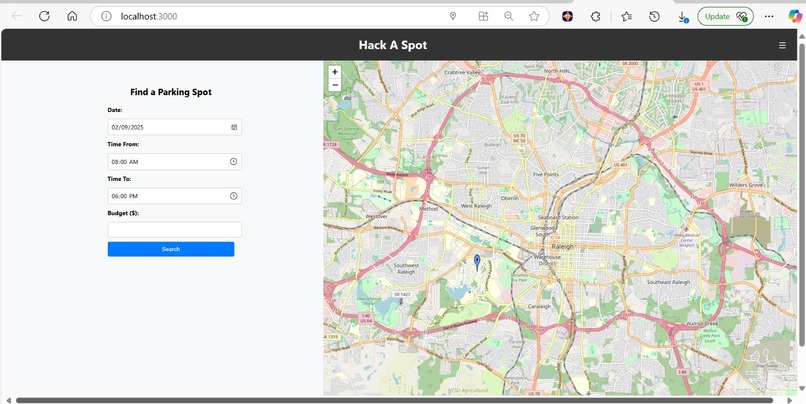The image size is (806, 404).
Task: Click the Update button in browser toolbar
Action: (x=725, y=16)
